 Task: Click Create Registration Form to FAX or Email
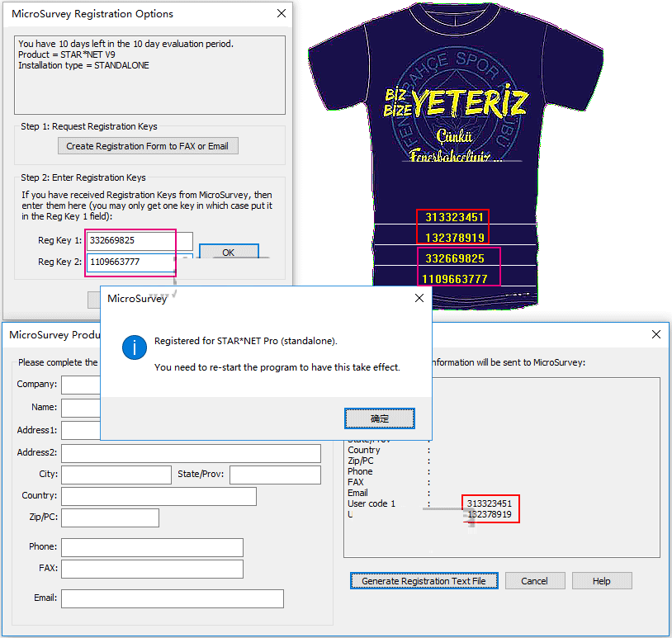pyautogui.click(x=148, y=146)
